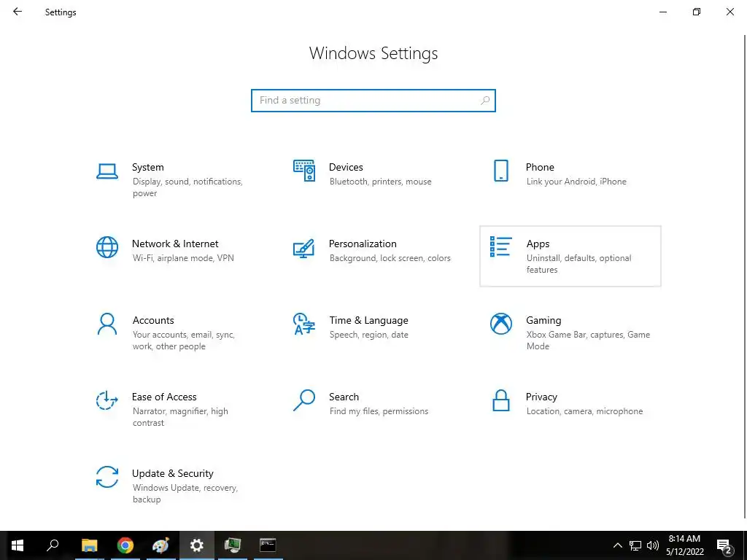Open the Devices settings title

click(x=346, y=167)
